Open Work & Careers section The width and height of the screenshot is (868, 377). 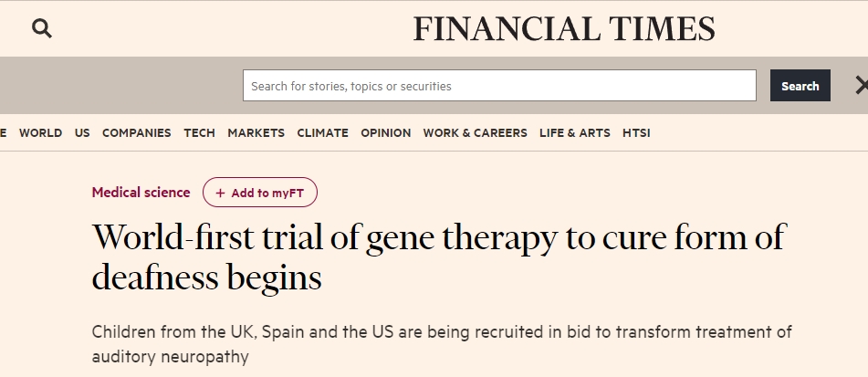click(x=475, y=132)
